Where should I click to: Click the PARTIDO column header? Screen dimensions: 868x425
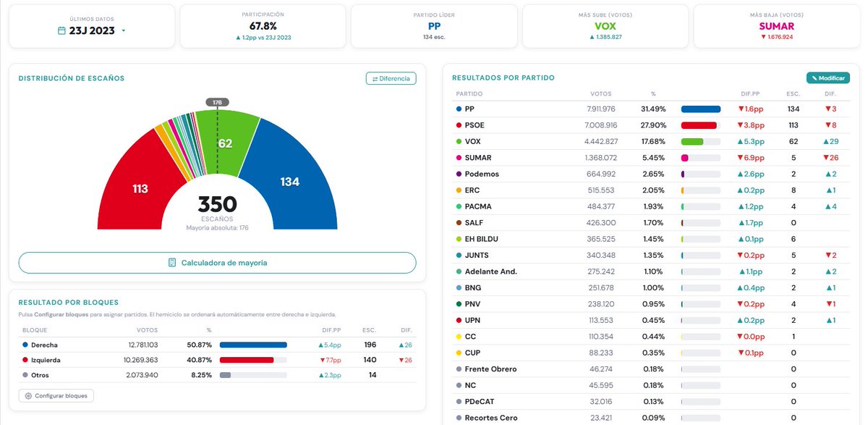469,93
